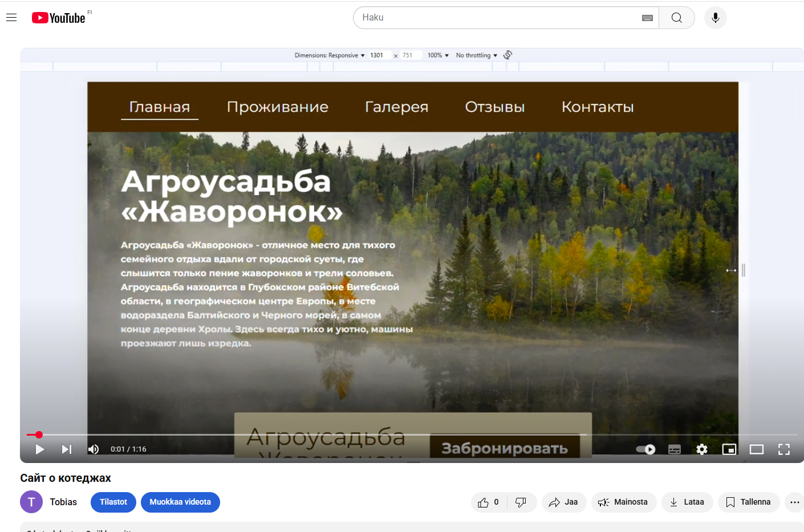The image size is (804, 532).
Task: Open the hamburger menu
Action: click(11, 17)
